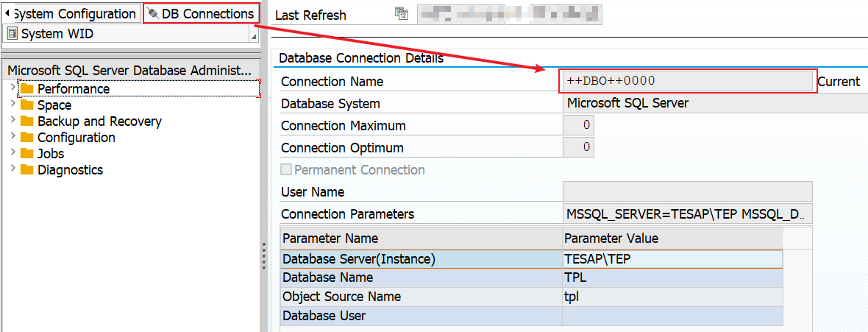Click the Last Refresh calendar icon
The image size is (868, 332).
(402, 14)
